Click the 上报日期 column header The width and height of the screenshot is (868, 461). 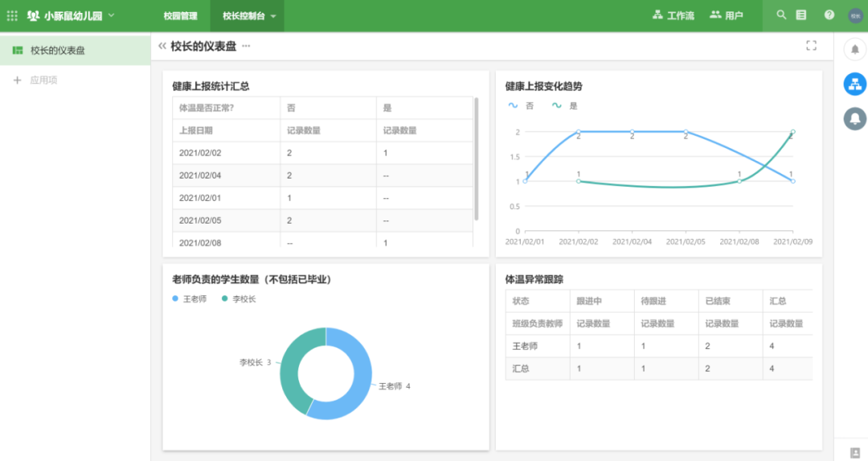(x=226, y=131)
